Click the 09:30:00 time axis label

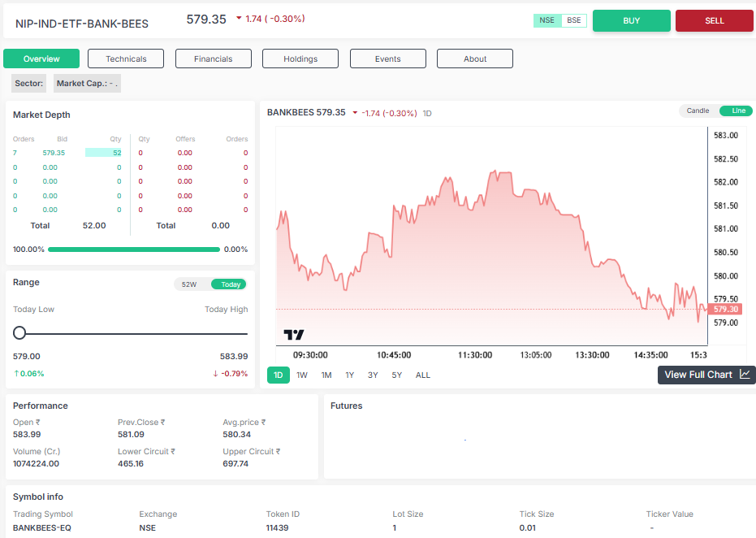[x=310, y=355]
